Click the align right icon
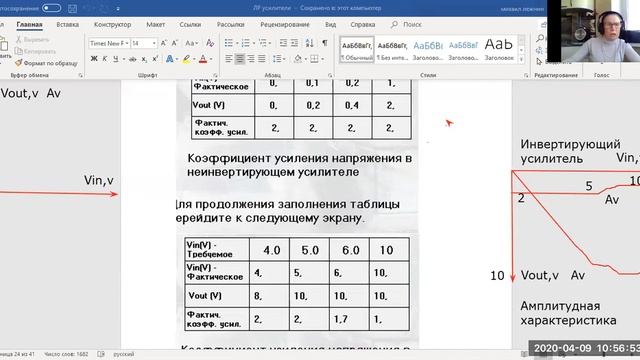 (x=251, y=59)
